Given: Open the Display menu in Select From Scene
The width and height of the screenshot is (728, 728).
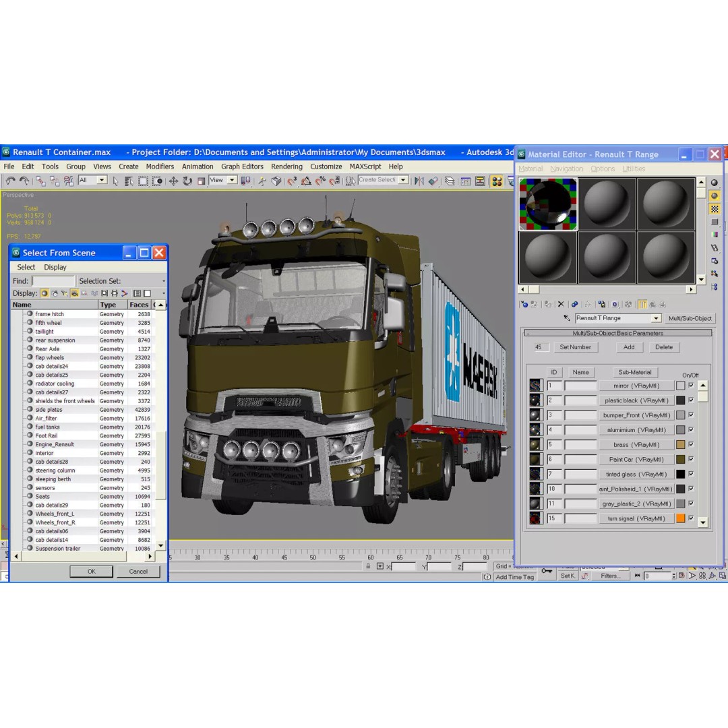Looking at the screenshot, I should 55,267.
